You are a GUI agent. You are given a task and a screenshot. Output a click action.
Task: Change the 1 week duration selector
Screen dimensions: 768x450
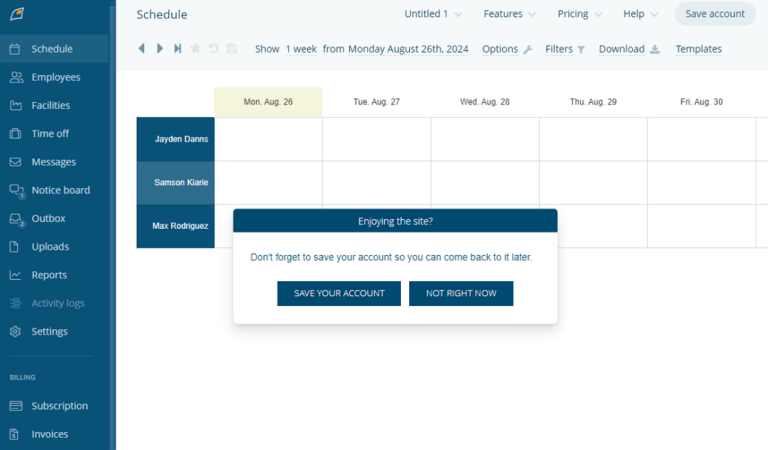pyautogui.click(x=301, y=49)
